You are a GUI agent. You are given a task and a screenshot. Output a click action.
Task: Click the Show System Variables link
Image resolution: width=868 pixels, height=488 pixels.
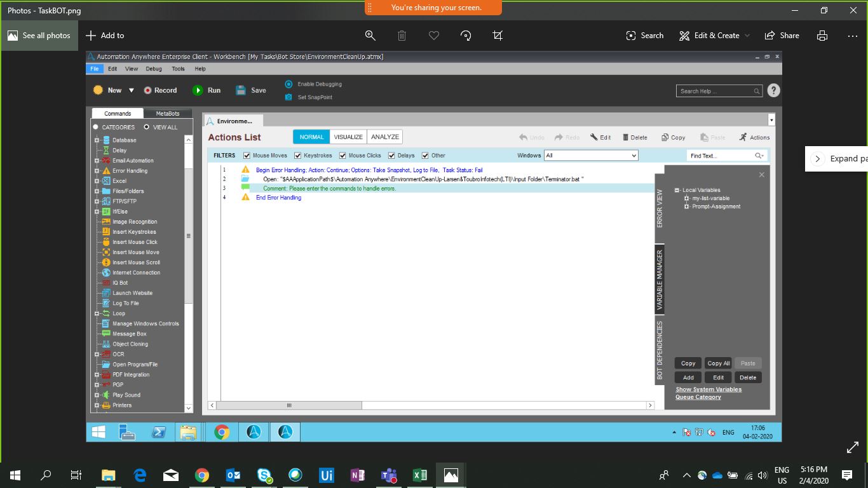click(709, 390)
